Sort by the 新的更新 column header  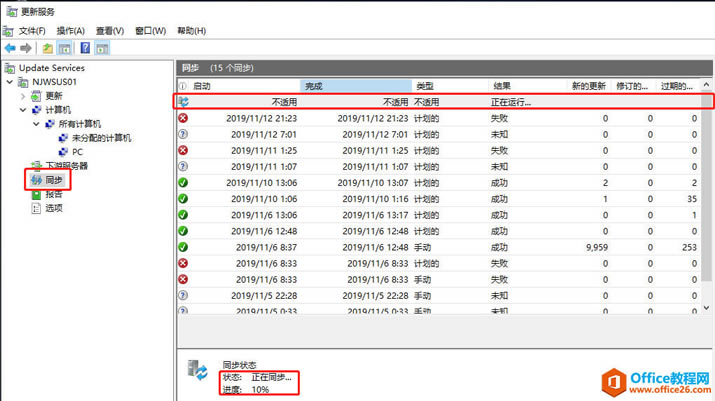click(589, 86)
